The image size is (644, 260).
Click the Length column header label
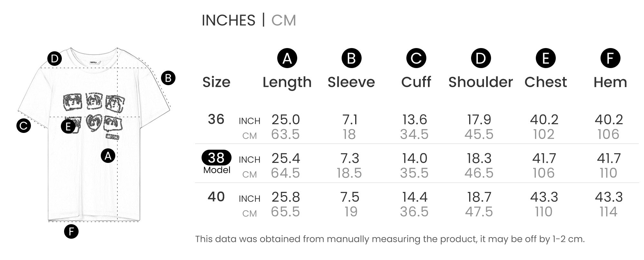click(287, 82)
